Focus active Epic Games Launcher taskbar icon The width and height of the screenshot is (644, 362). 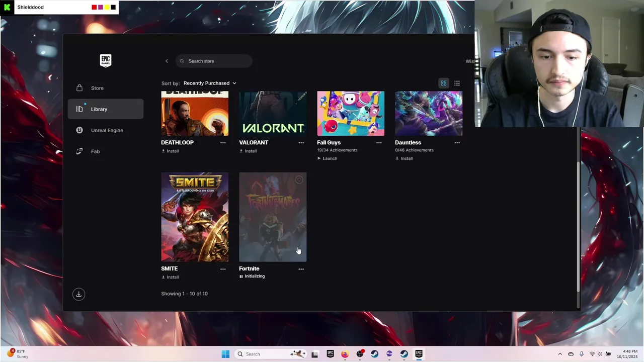click(419, 354)
